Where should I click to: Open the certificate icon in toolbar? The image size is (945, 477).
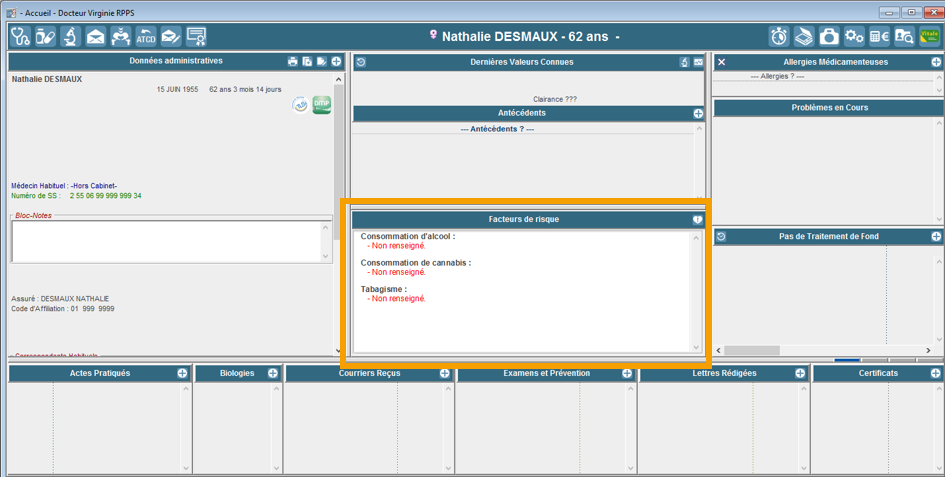196,37
